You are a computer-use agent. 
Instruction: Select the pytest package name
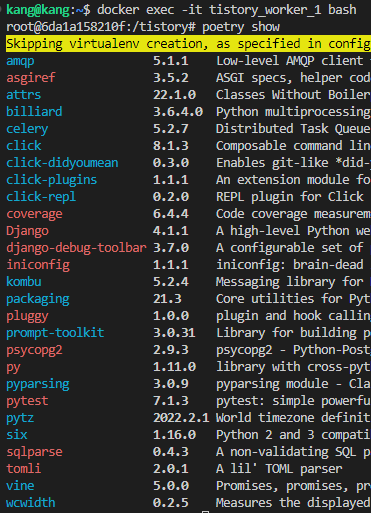point(27,401)
